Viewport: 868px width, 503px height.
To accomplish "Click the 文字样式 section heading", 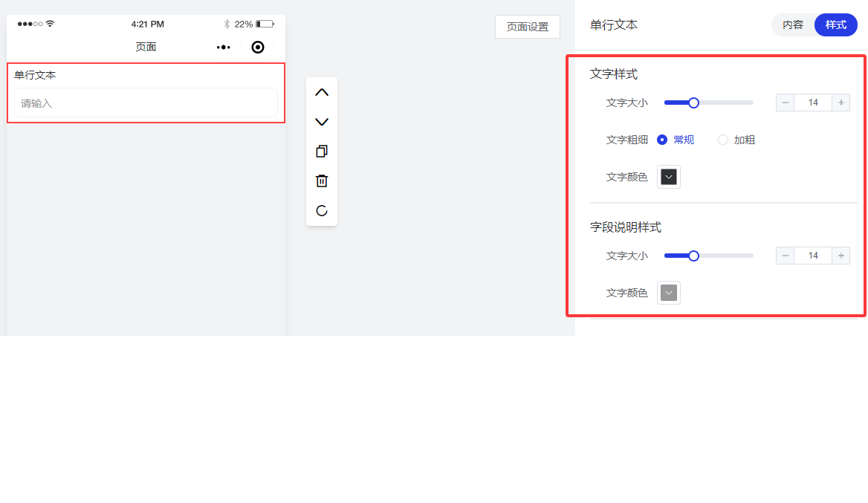I will (x=614, y=74).
